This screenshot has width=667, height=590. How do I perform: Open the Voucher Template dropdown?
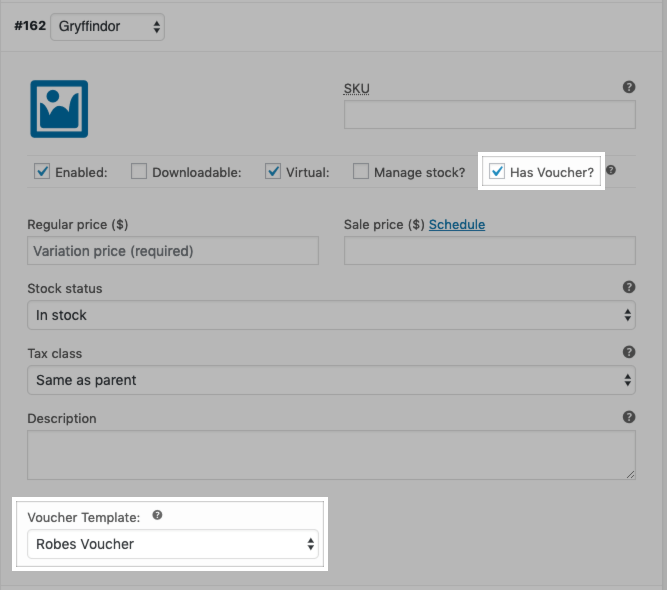(x=173, y=544)
